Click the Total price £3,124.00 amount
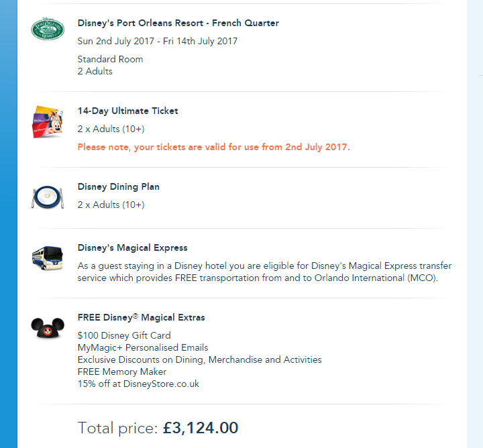The height and width of the screenshot is (448, 483). pyautogui.click(x=200, y=428)
